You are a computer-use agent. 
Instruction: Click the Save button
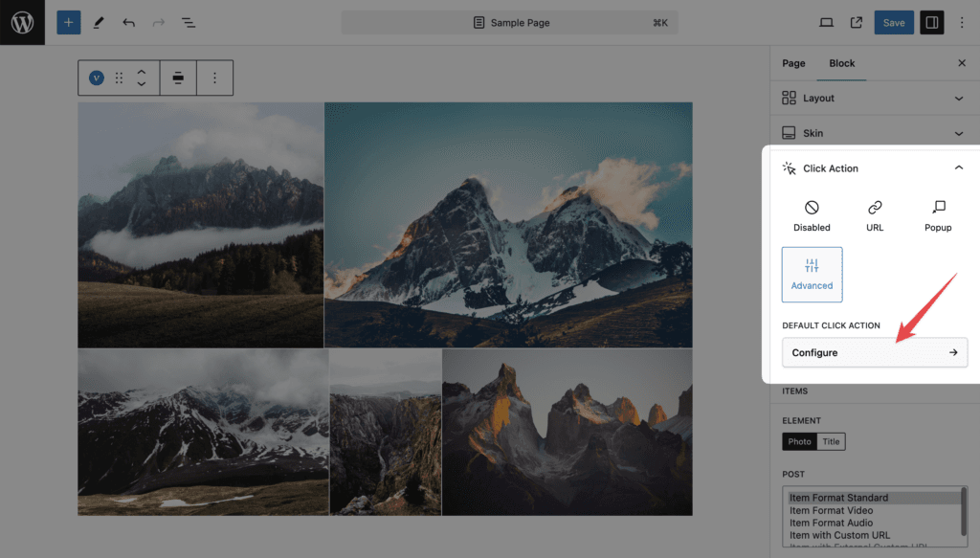tap(894, 22)
